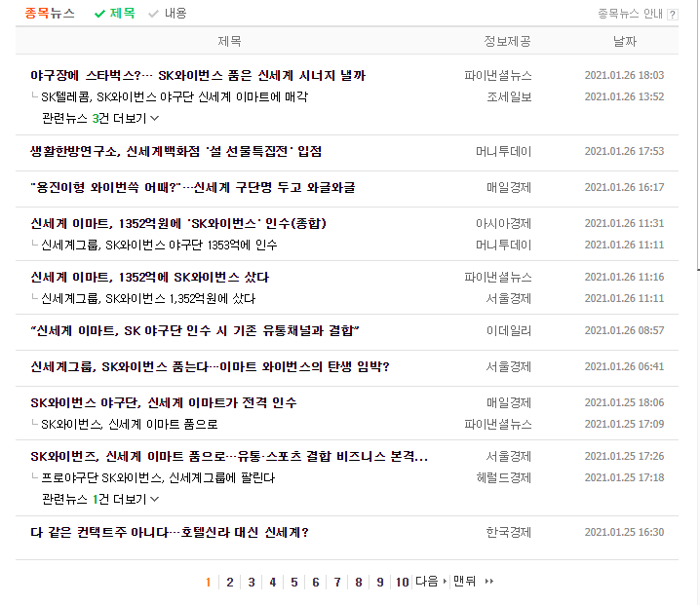Screen dimensions: 700x605
Task: Click date 2021.01.25 17:18
Action: click(624, 477)
